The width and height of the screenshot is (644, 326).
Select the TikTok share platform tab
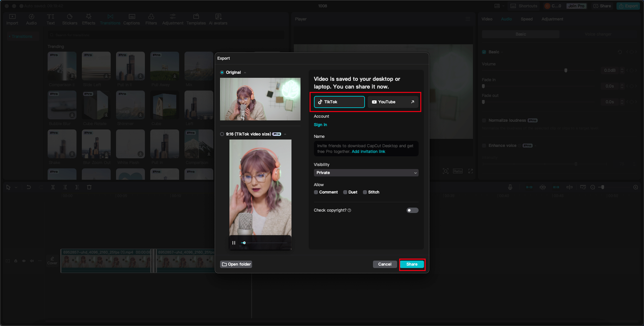coord(340,102)
